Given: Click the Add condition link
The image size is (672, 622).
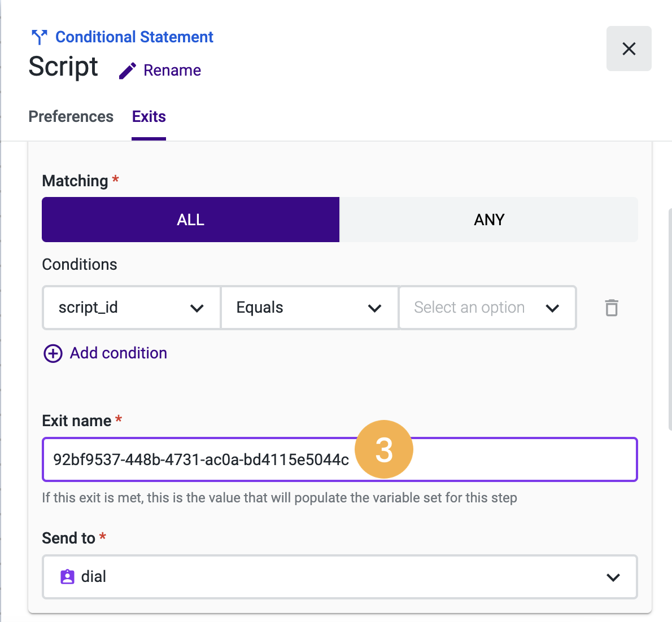Looking at the screenshot, I should (118, 353).
